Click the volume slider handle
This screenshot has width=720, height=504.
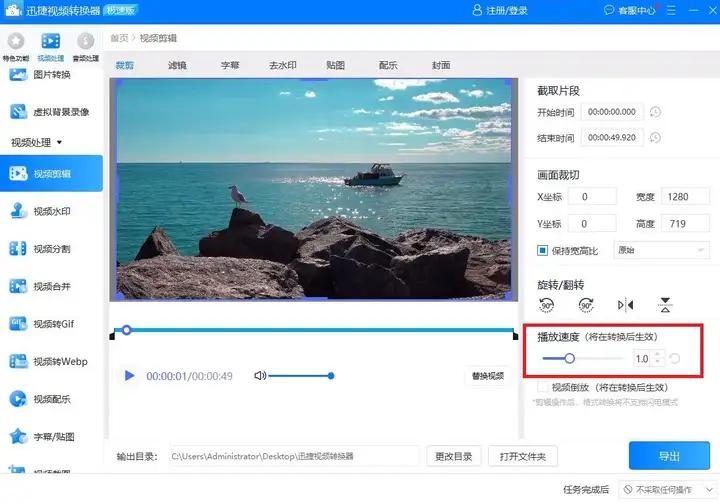(x=331, y=376)
